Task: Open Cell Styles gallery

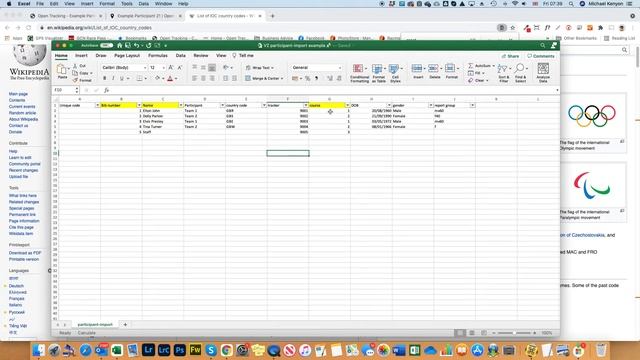Action: tap(395, 73)
